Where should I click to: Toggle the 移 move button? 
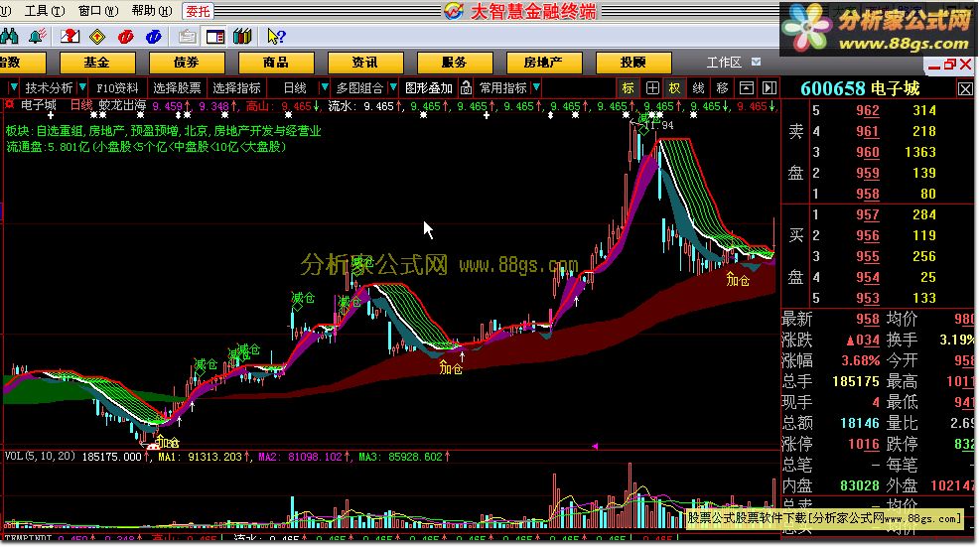(x=722, y=88)
